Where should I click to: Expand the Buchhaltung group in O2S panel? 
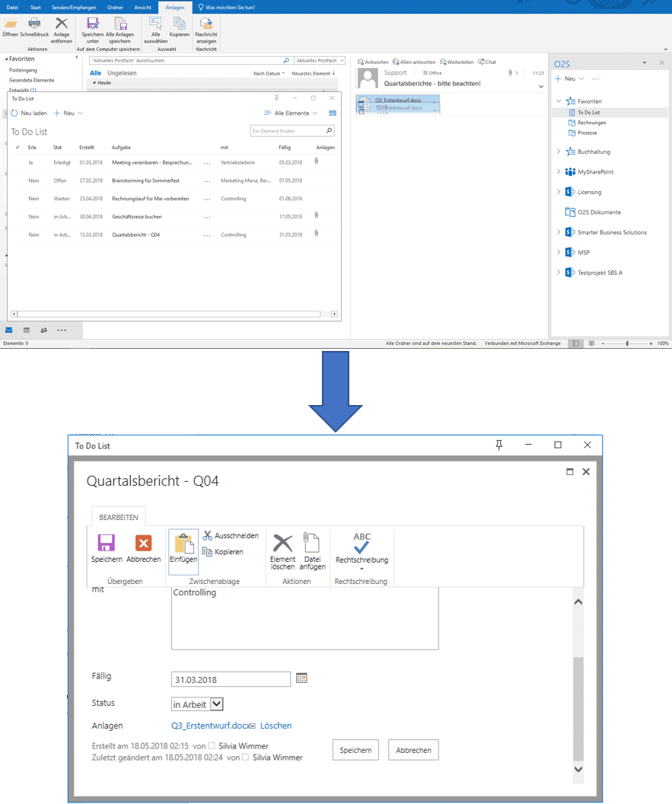[x=559, y=152]
